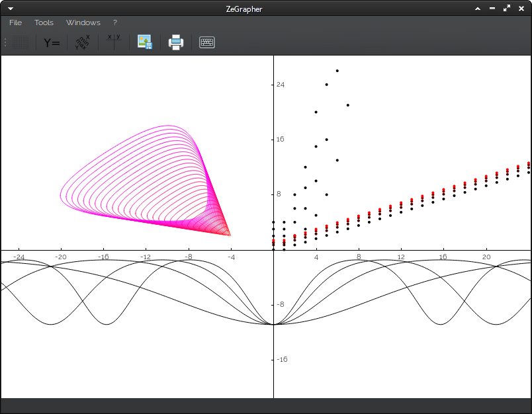Click the toolbar drag handle dots
The width and height of the screenshot is (532, 414).
tap(5, 42)
